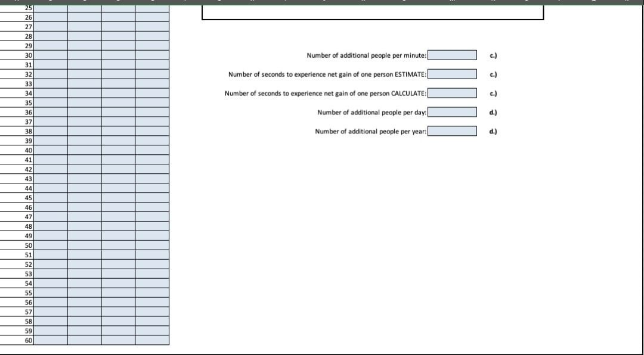Click the 'additional people per year' input field
Image resolution: width=644 pixels, height=355 pixels.
tap(452, 131)
